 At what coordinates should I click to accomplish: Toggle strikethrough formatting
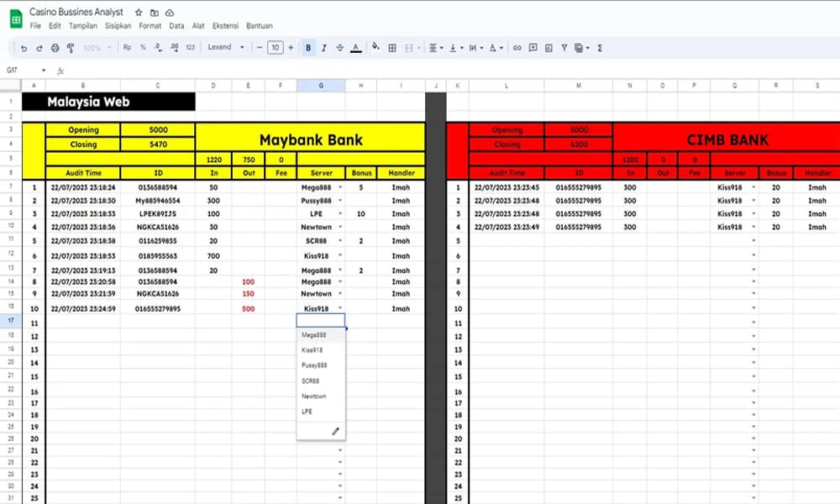point(339,48)
